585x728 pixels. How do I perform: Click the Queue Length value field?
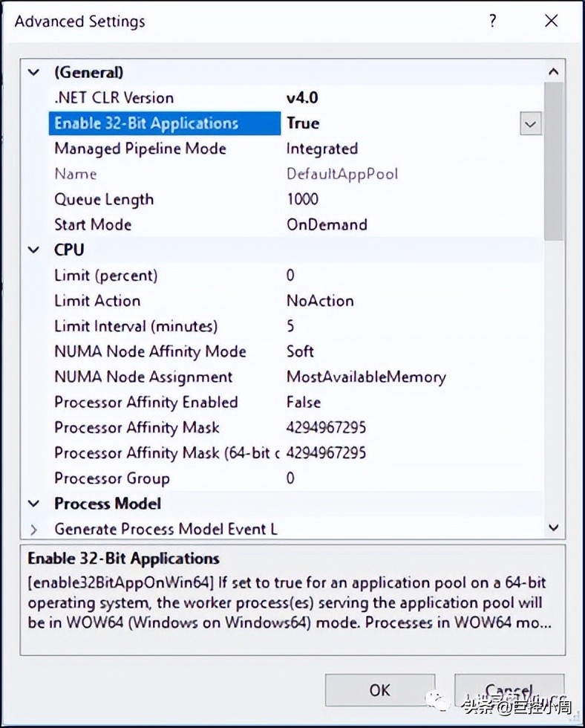point(302,199)
